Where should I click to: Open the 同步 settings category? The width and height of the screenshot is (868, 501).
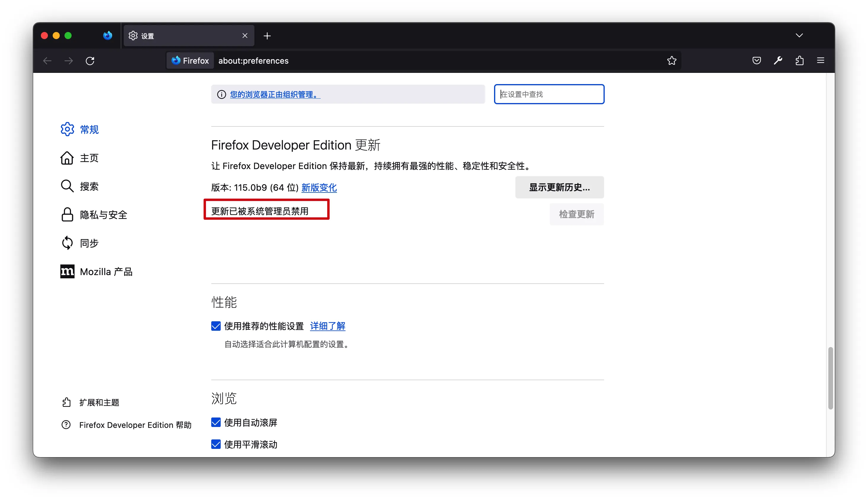coord(80,243)
